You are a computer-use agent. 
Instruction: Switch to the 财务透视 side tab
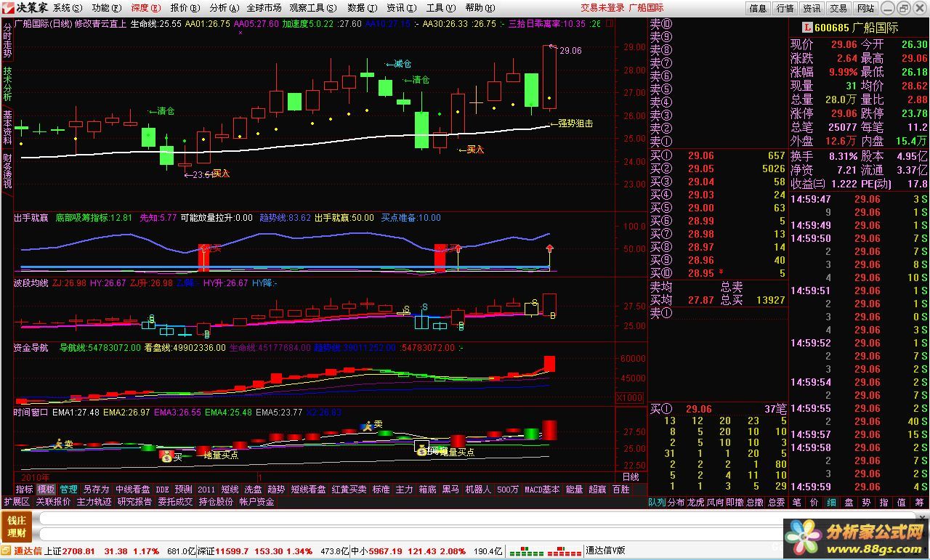pyautogui.click(x=7, y=171)
